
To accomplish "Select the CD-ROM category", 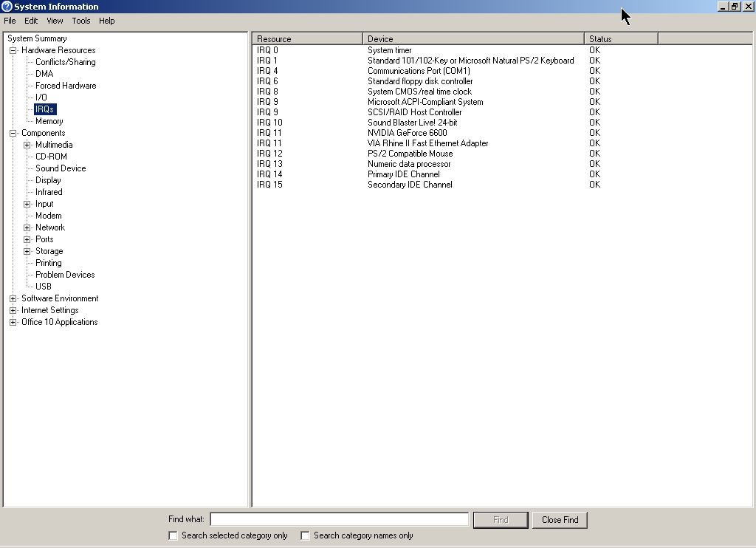I will (x=51, y=157).
